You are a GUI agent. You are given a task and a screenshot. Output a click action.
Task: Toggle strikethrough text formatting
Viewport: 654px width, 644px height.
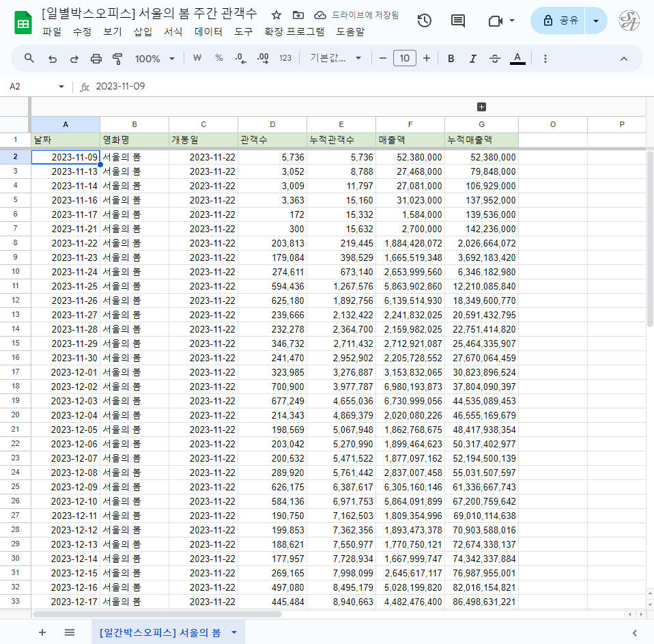point(495,59)
